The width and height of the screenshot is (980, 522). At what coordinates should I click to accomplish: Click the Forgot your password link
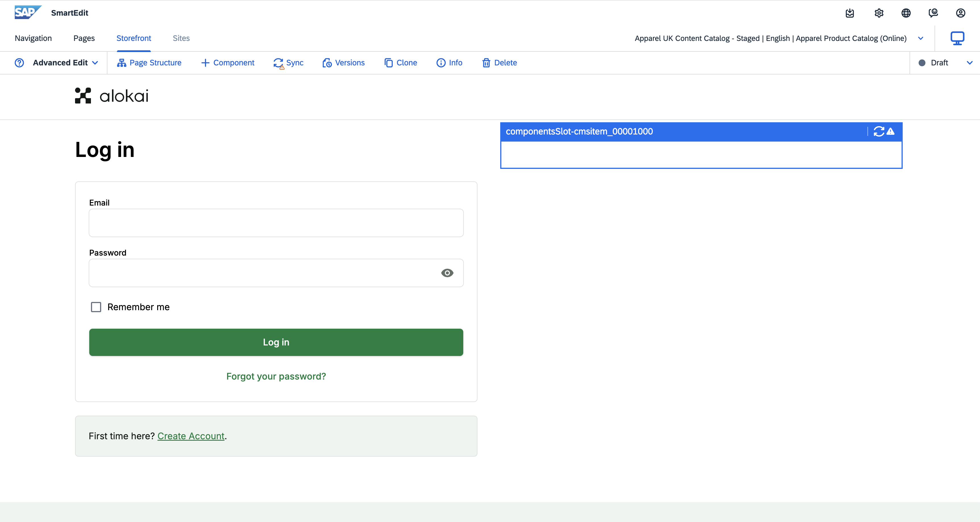pyautogui.click(x=276, y=376)
